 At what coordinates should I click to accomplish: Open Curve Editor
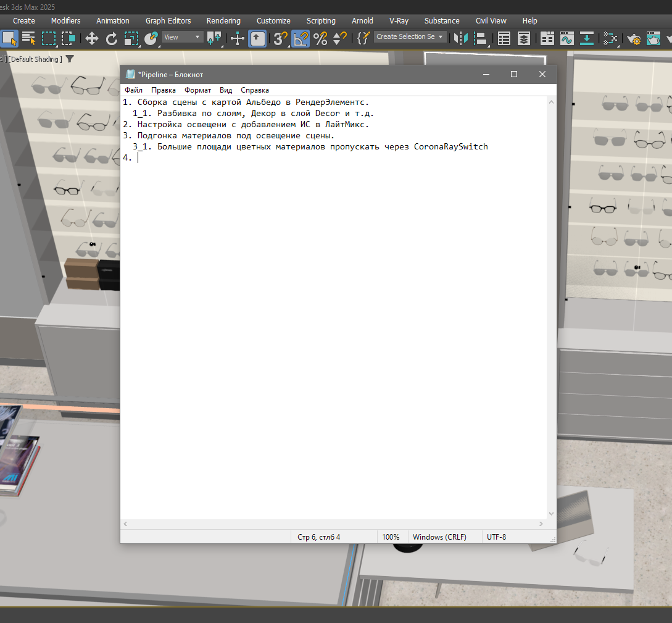coord(566,38)
